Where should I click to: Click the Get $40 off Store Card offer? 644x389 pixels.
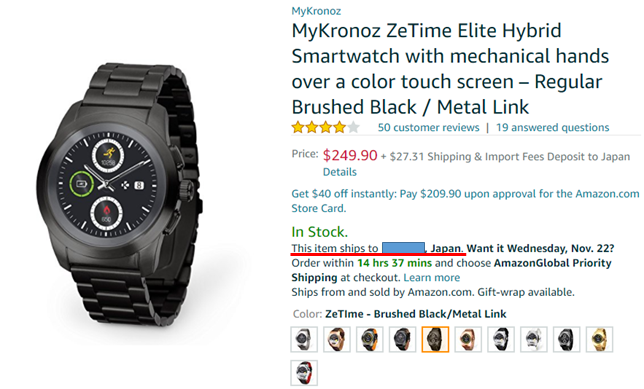click(465, 201)
